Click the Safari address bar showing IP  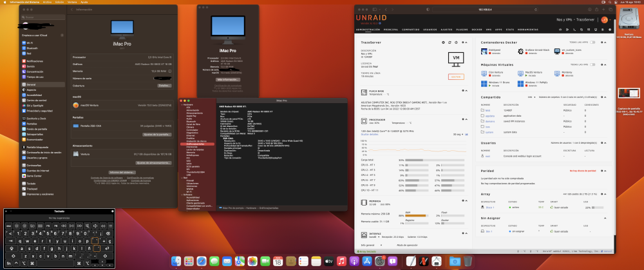click(485, 10)
